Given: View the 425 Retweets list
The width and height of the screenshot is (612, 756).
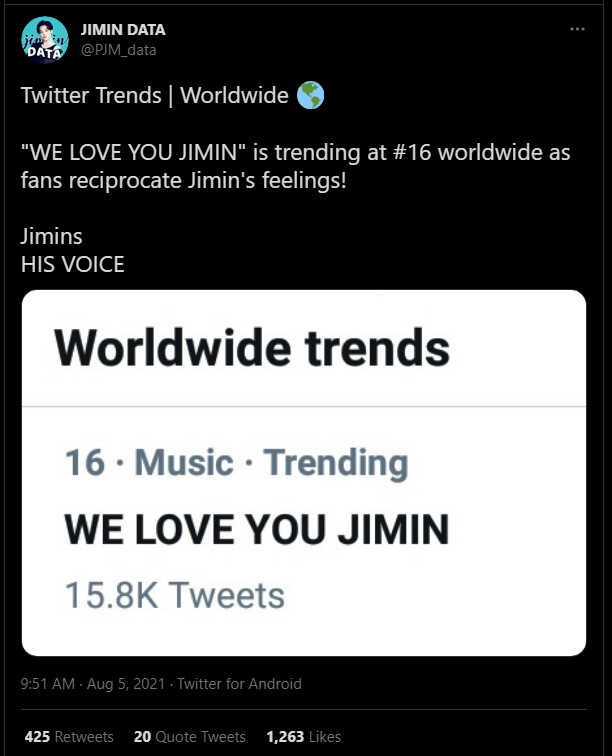Looking at the screenshot, I should click(x=69, y=737).
